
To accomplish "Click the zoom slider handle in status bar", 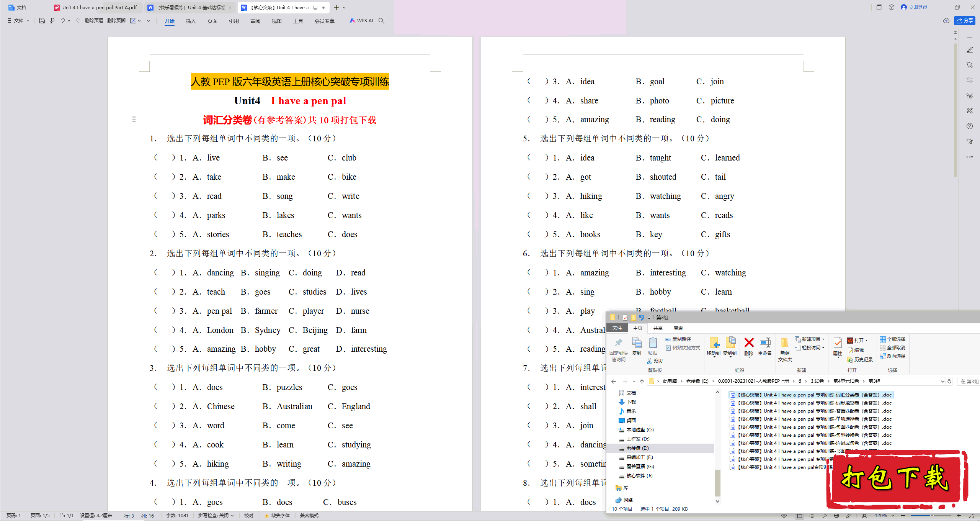I will point(932,516).
